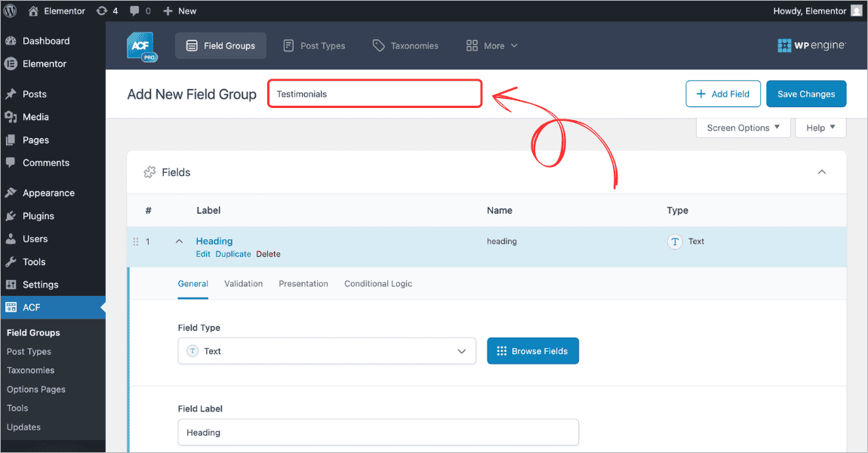Open Updates in ACF submenu
This screenshot has height=453, width=868.
pos(24,427)
